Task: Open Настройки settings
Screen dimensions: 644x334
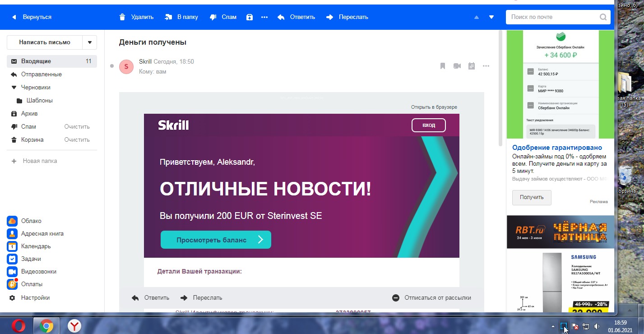Action: 29,298
